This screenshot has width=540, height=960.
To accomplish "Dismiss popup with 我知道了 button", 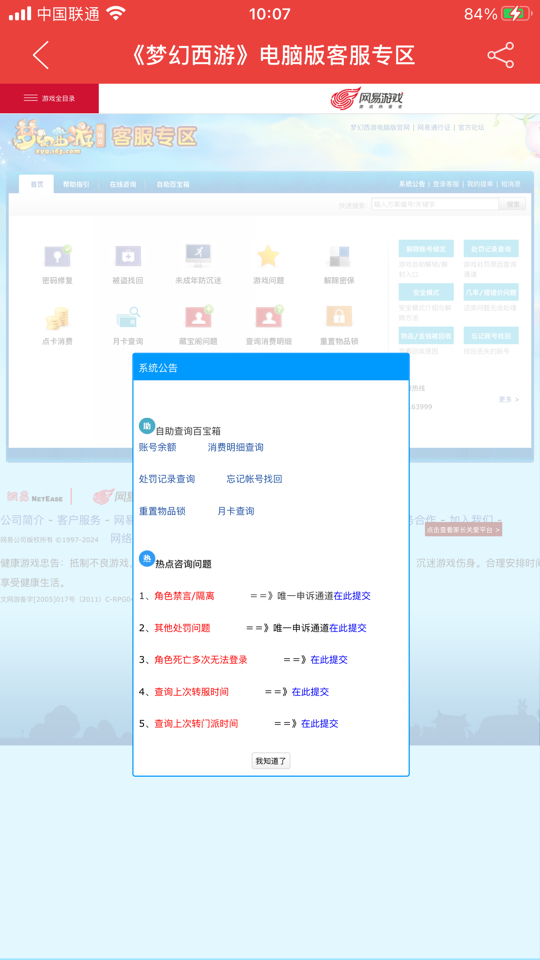I will pyautogui.click(x=271, y=761).
